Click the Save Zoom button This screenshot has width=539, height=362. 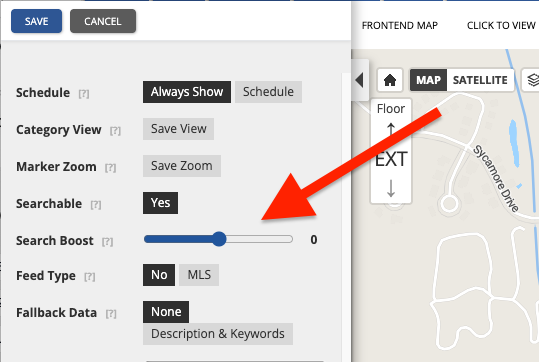182,166
